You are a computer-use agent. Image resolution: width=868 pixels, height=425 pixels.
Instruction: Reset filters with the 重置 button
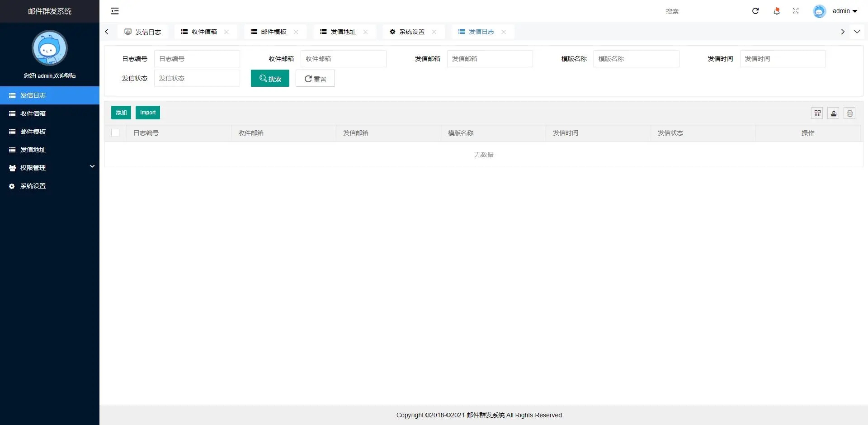pyautogui.click(x=315, y=78)
